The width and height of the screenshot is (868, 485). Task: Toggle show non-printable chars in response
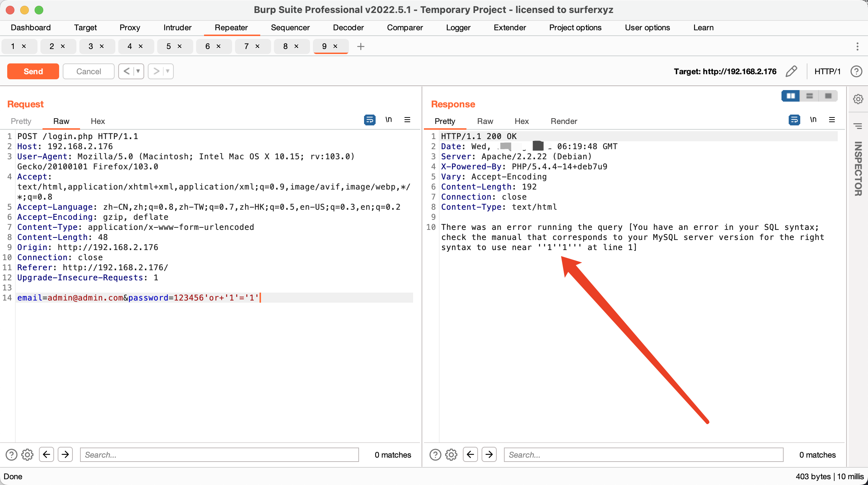point(813,120)
